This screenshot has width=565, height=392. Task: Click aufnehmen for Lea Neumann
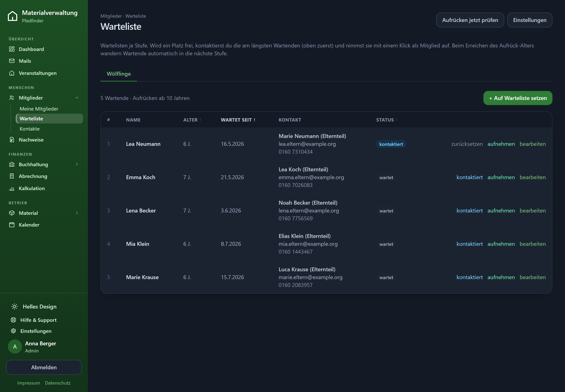[x=501, y=144]
